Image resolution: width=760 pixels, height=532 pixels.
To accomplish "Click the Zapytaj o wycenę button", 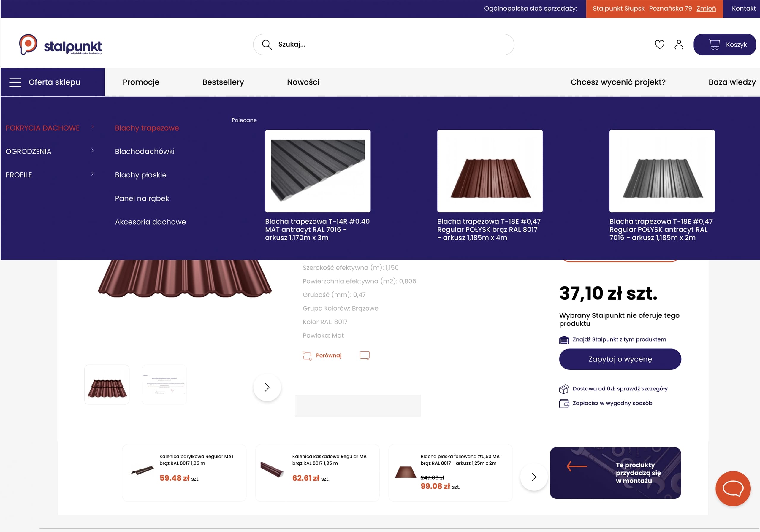I will pos(620,359).
